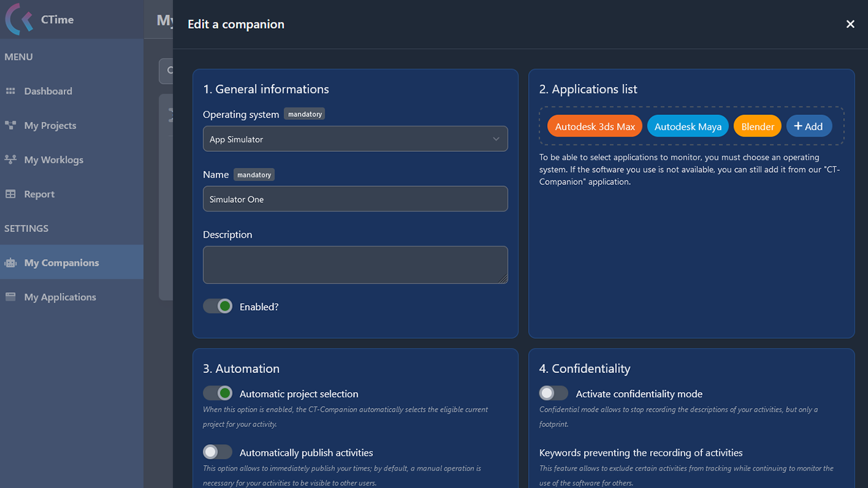Select the My Worklogs icon

[11, 159]
